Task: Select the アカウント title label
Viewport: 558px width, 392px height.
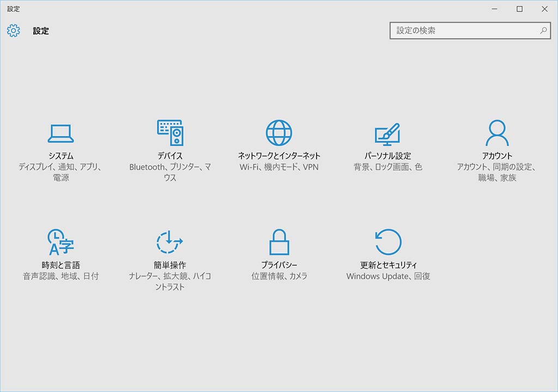Action: [x=497, y=155]
